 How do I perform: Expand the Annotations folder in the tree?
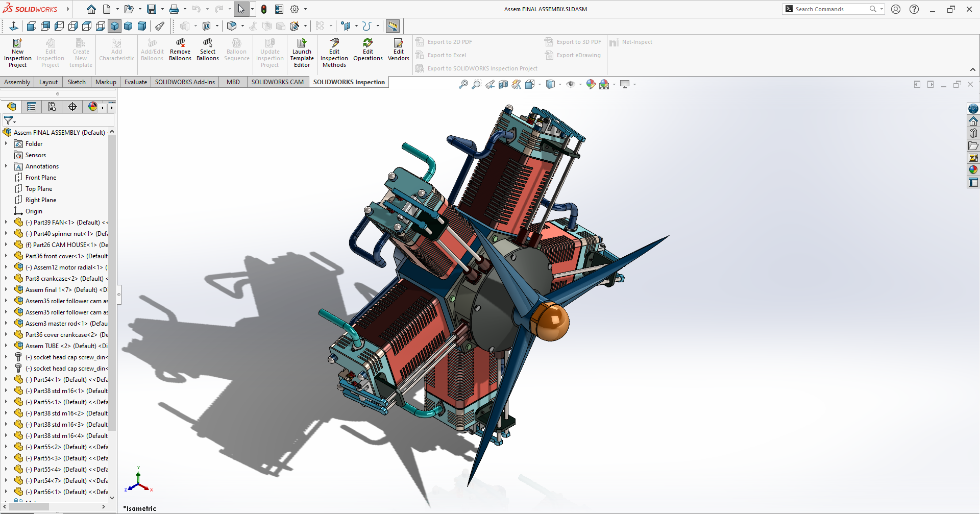(6, 166)
